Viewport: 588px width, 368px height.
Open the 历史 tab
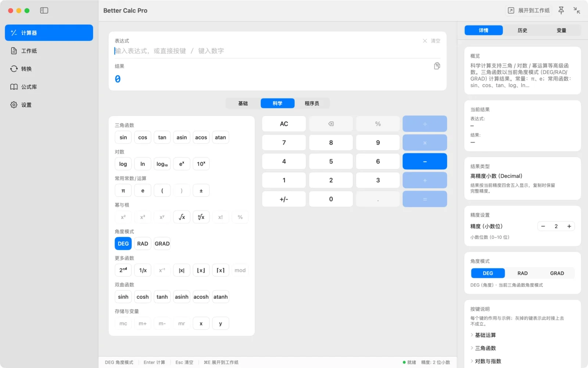point(522,31)
